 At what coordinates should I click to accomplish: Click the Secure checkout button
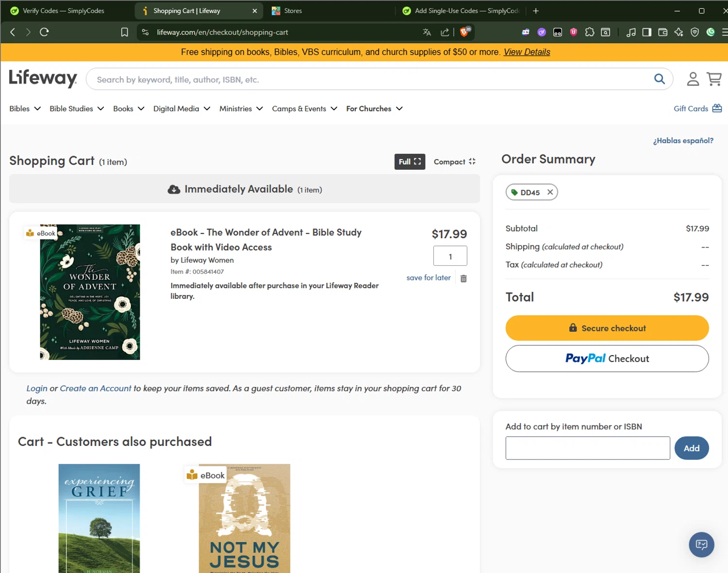coord(607,328)
